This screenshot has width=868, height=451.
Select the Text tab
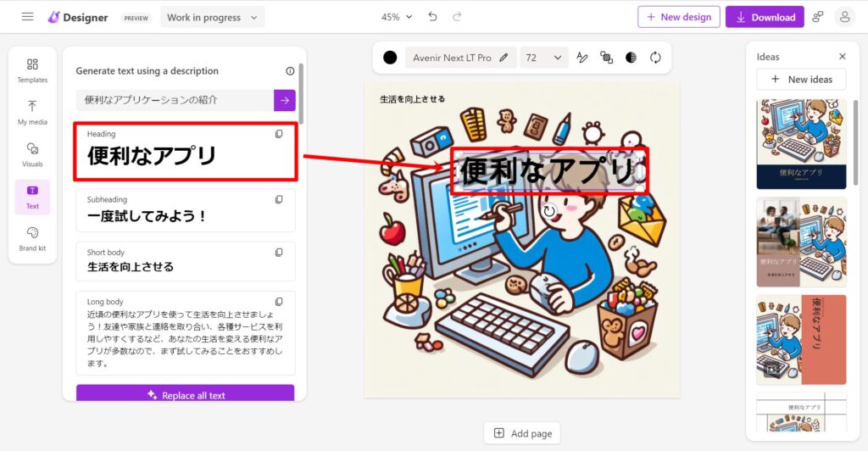[x=33, y=197]
